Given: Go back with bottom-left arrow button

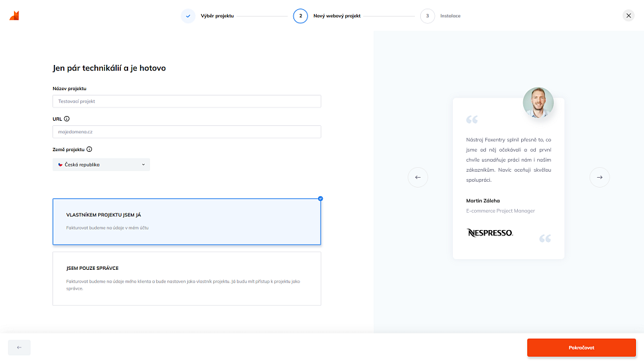Looking at the screenshot, I should (19, 347).
